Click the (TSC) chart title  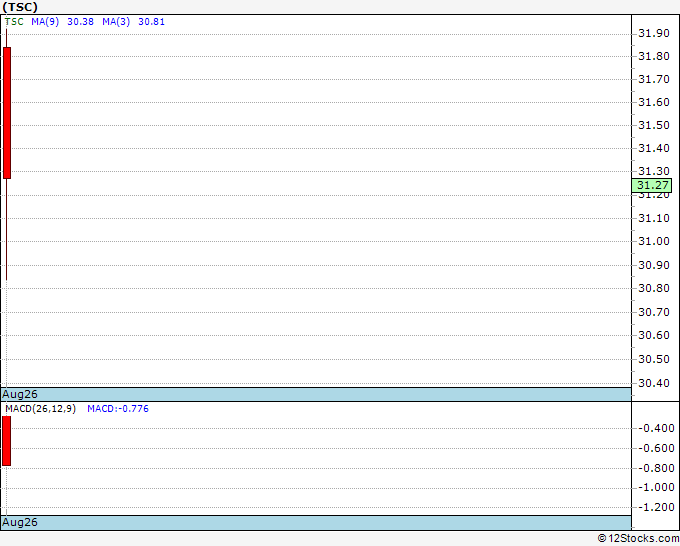tap(20, 7)
